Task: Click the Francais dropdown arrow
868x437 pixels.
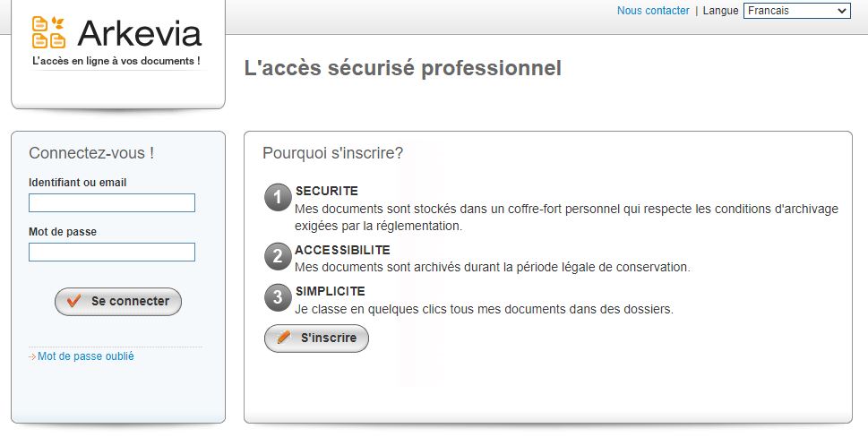Action: coord(842,11)
